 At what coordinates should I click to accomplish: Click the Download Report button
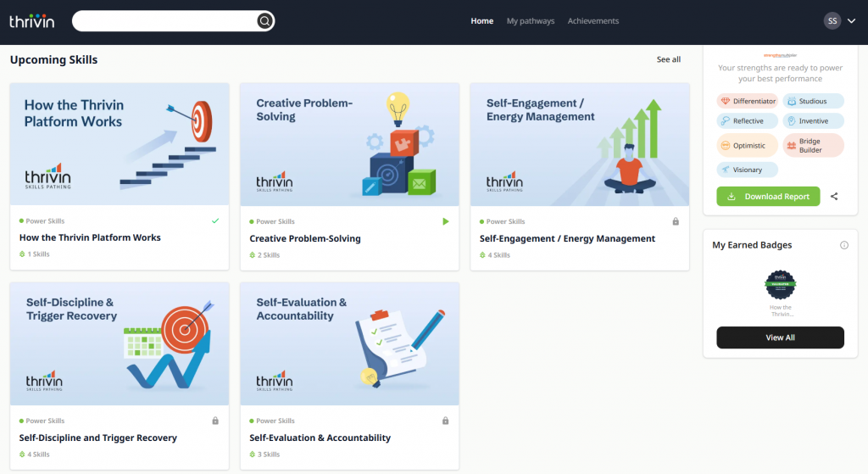coord(768,197)
